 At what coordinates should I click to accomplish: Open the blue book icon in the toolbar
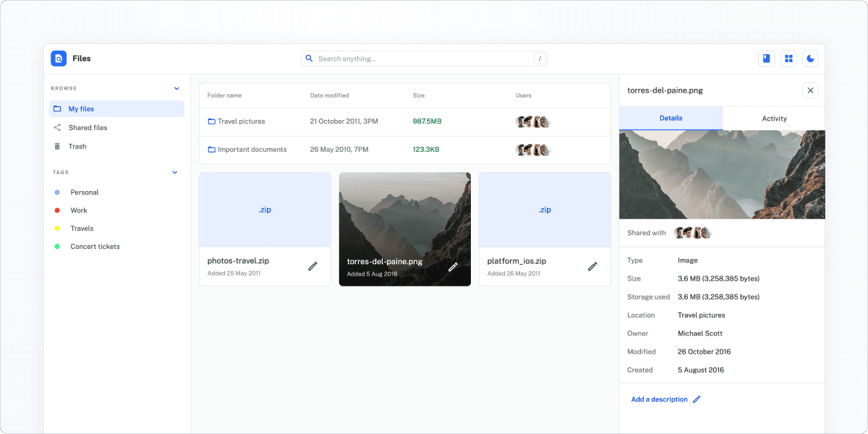click(x=766, y=58)
